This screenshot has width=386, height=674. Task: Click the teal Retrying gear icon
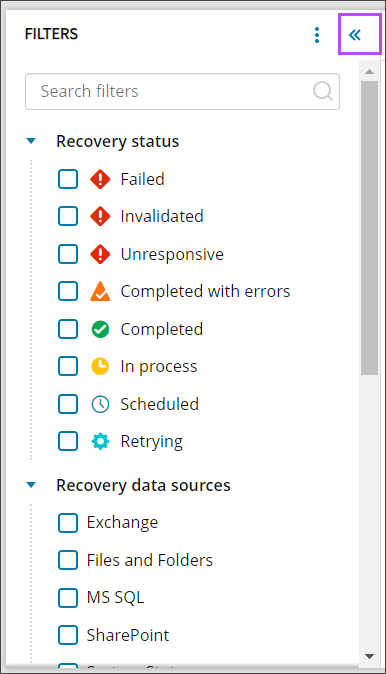click(100, 441)
